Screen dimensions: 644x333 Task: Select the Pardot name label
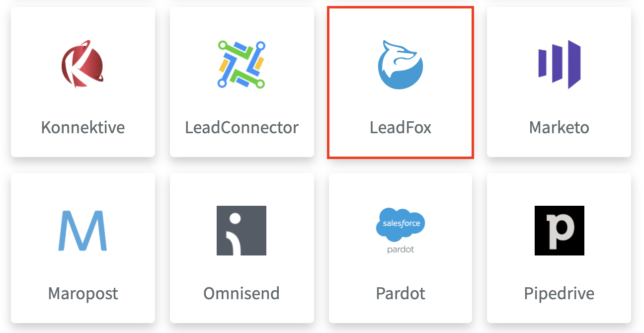pyautogui.click(x=401, y=293)
